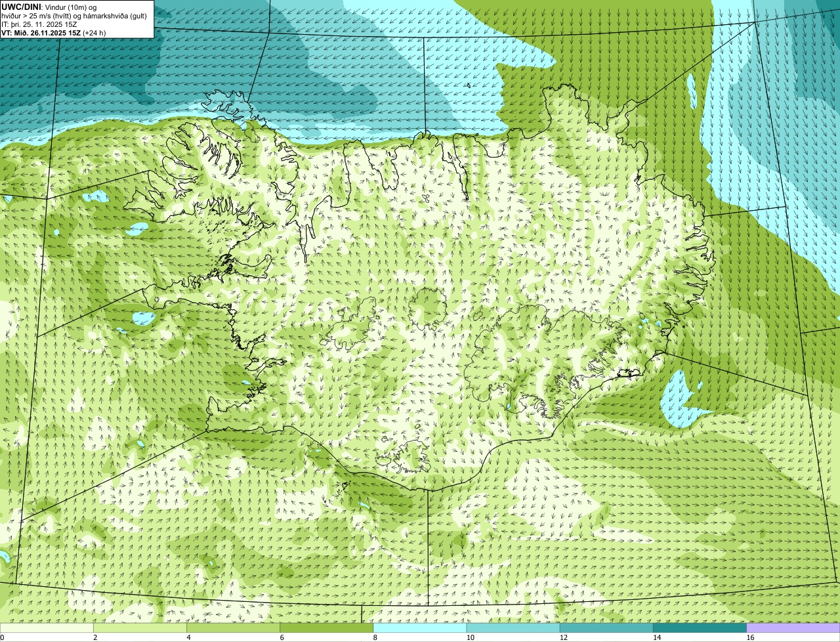Image resolution: width=840 pixels, height=642 pixels.
Task: Click the 4–6 m/s green legend color
Action: (233, 628)
